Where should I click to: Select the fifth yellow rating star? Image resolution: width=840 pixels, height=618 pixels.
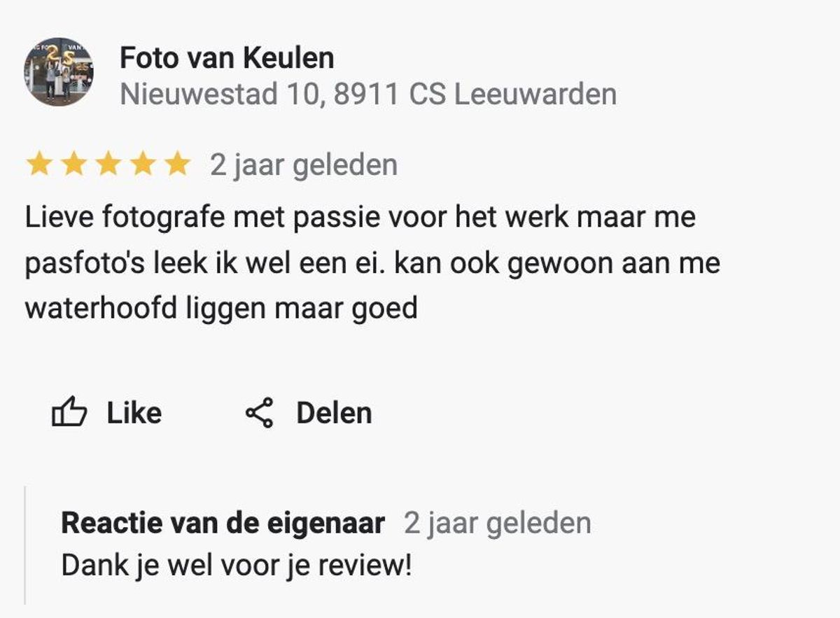(x=178, y=164)
